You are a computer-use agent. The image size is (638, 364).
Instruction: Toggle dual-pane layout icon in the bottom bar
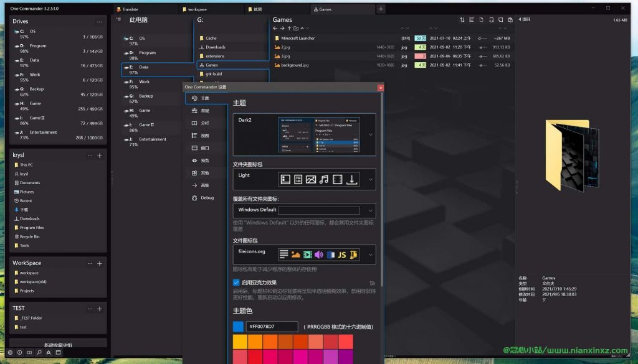pyautogui.click(x=29, y=353)
